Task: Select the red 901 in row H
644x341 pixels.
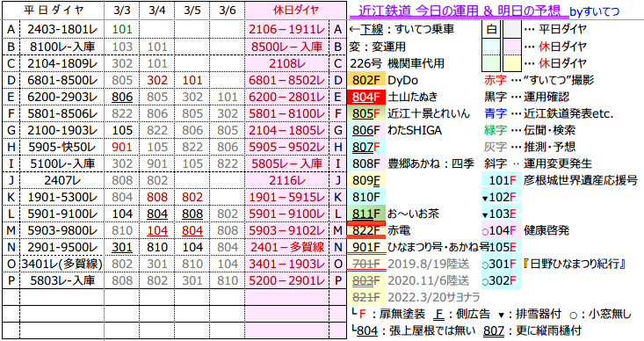Action: 122,147
